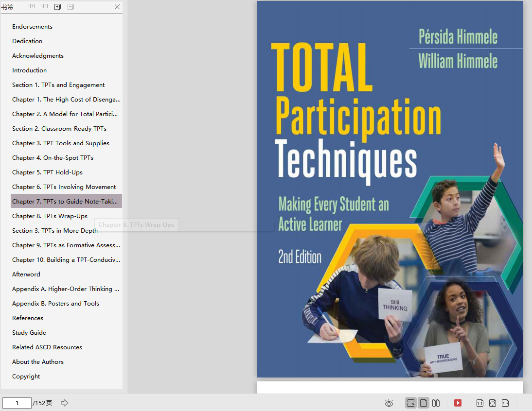Toggle eye protection mode

click(x=389, y=403)
